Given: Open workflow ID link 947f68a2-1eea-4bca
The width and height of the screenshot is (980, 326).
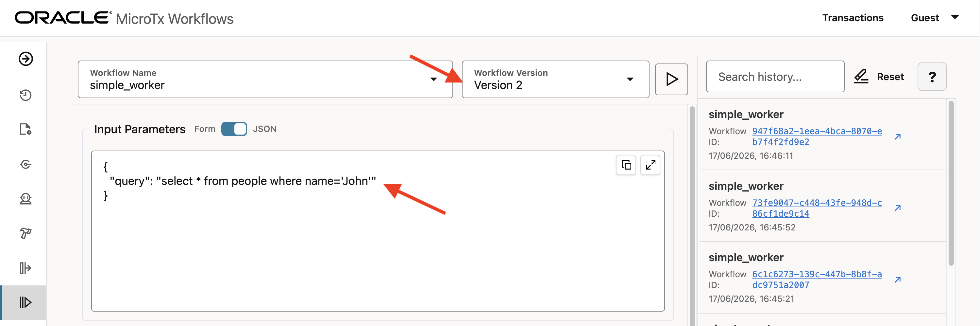Looking at the screenshot, I should click(x=817, y=136).
